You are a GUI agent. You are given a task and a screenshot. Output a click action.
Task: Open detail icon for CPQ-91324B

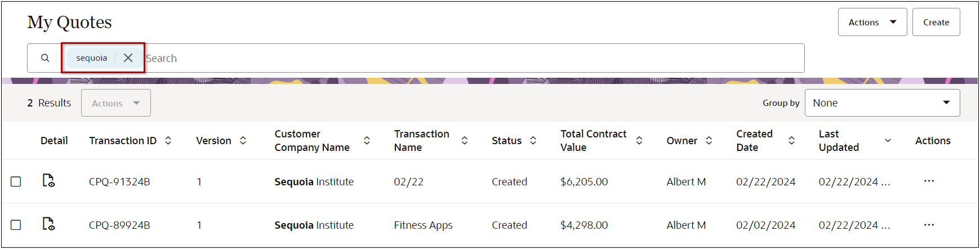coord(48,181)
